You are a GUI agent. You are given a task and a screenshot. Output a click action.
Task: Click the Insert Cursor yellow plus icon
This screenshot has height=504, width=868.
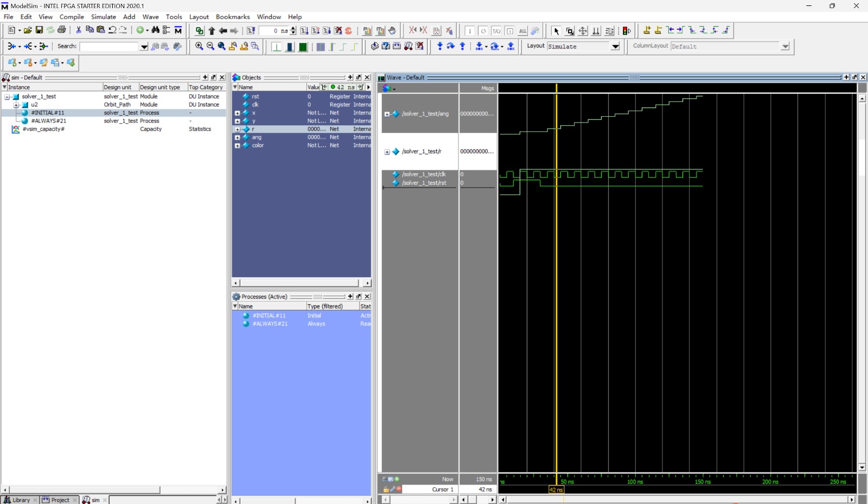coord(647,30)
